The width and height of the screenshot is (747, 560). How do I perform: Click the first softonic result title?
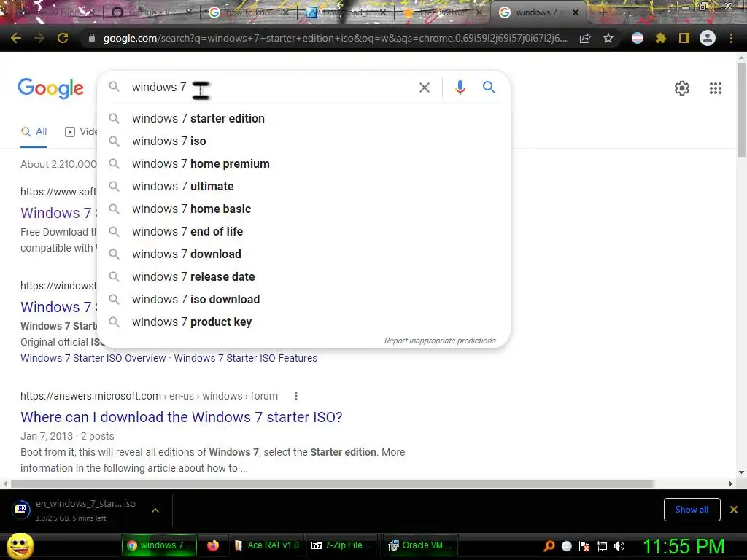(58, 213)
